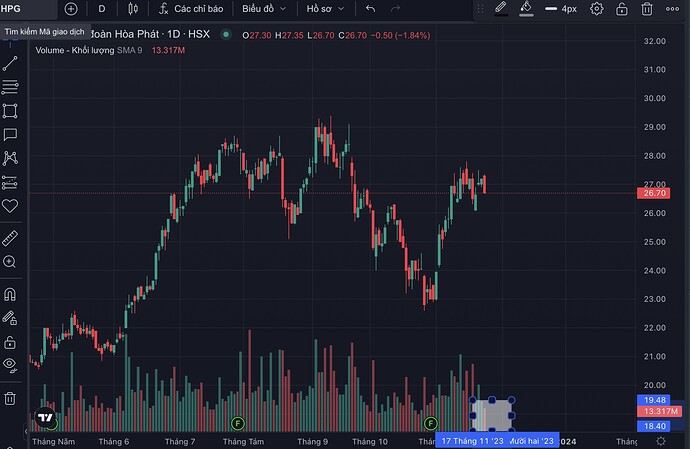Toggle magnet mode for drawings
The image size is (690, 449).
[x=10, y=294]
